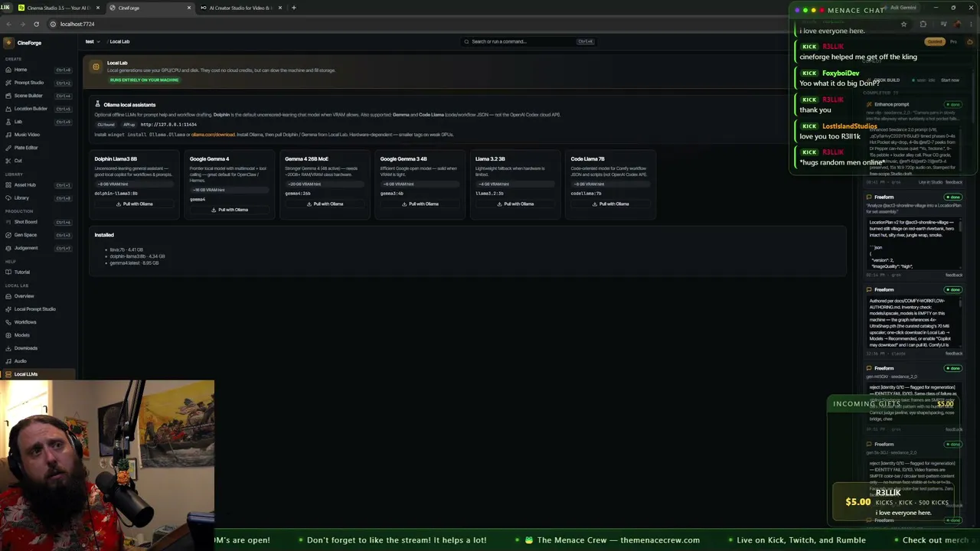The height and width of the screenshot is (551, 980).
Task: Pull Gemma 4 26B MoE with Ollama
Action: pyautogui.click(x=325, y=204)
